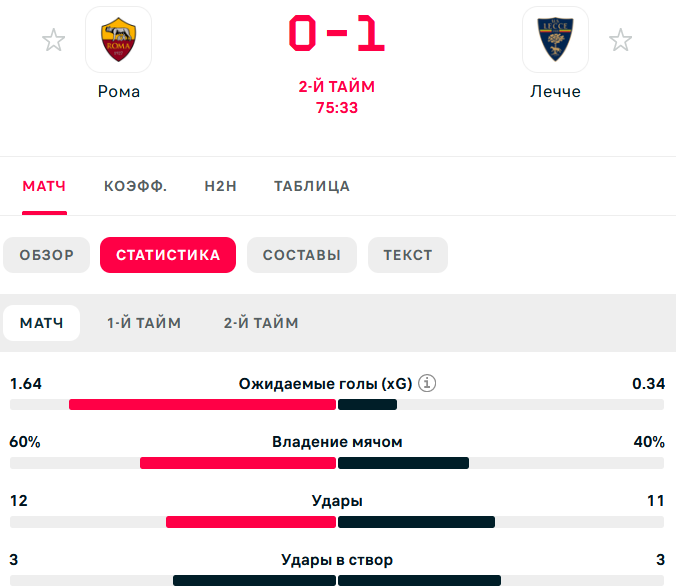Viewport: 676px width, 588px height.
Task: Click the Рома team name
Action: (x=119, y=92)
